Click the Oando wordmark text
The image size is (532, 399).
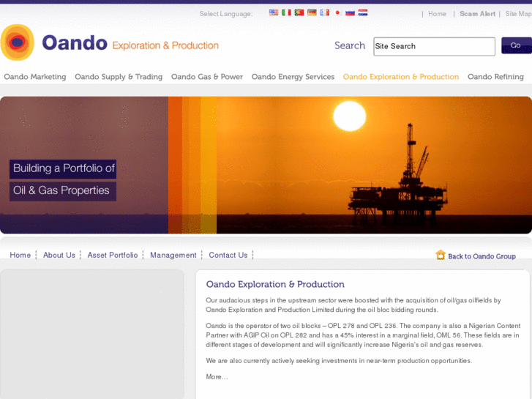point(75,43)
